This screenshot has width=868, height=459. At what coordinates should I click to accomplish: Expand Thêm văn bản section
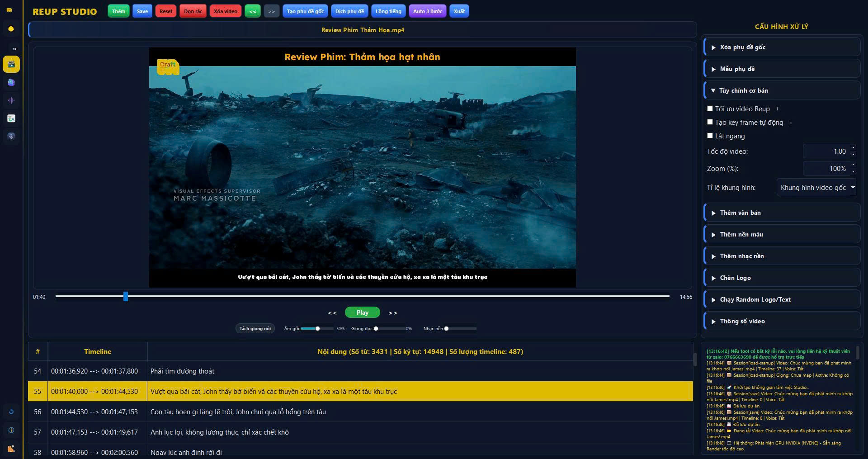click(782, 213)
